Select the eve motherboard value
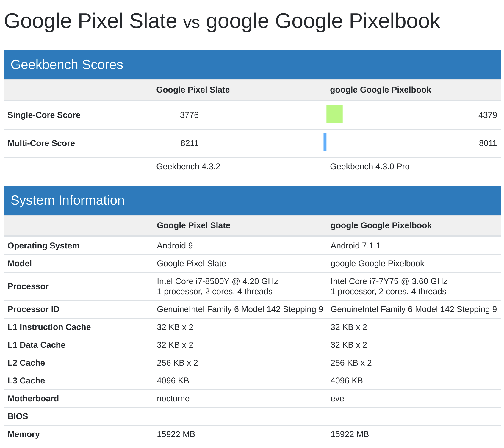504x448 pixels. click(x=337, y=399)
